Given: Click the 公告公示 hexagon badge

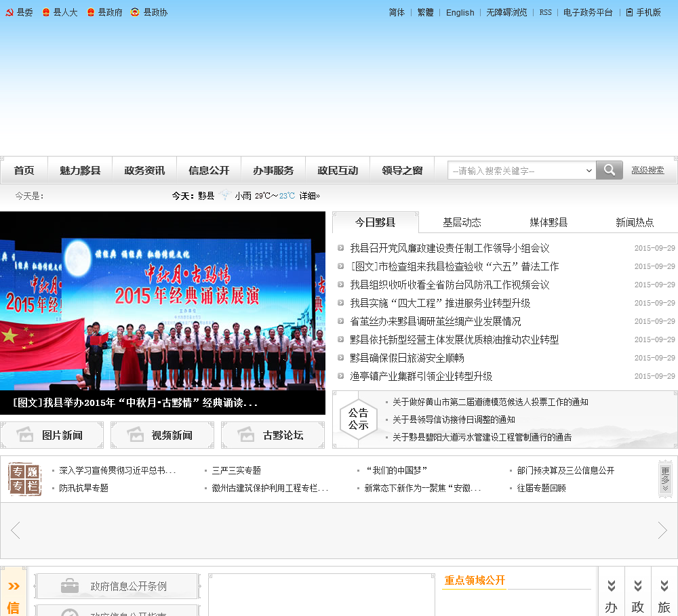Looking at the screenshot, I should click(x=359, y=419).
